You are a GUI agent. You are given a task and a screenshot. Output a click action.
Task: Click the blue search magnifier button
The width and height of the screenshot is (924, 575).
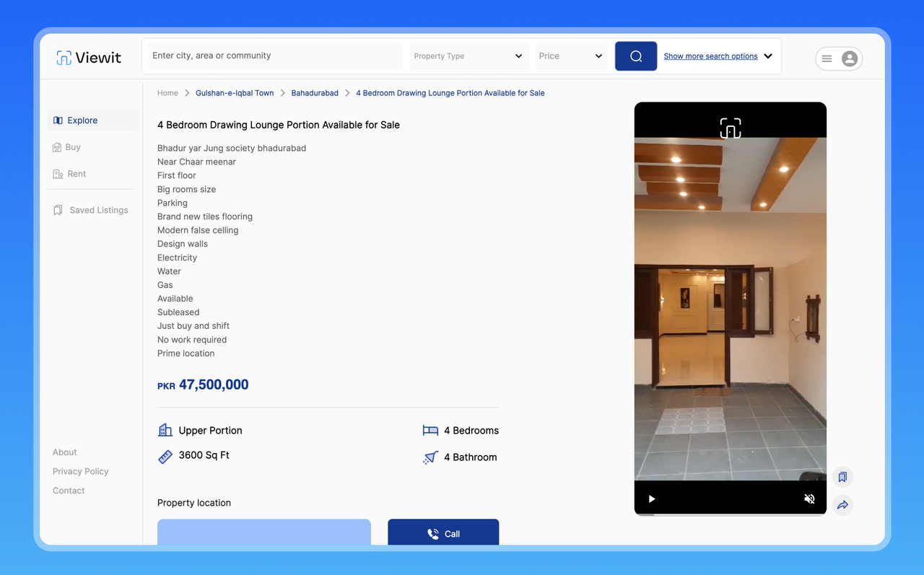click(636, 56)
